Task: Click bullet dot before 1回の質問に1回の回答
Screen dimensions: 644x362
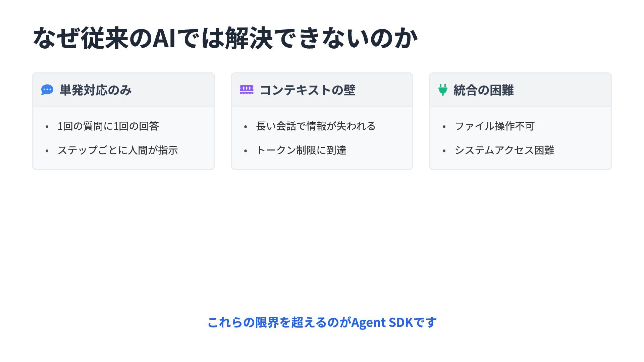Action: (47, 127)
